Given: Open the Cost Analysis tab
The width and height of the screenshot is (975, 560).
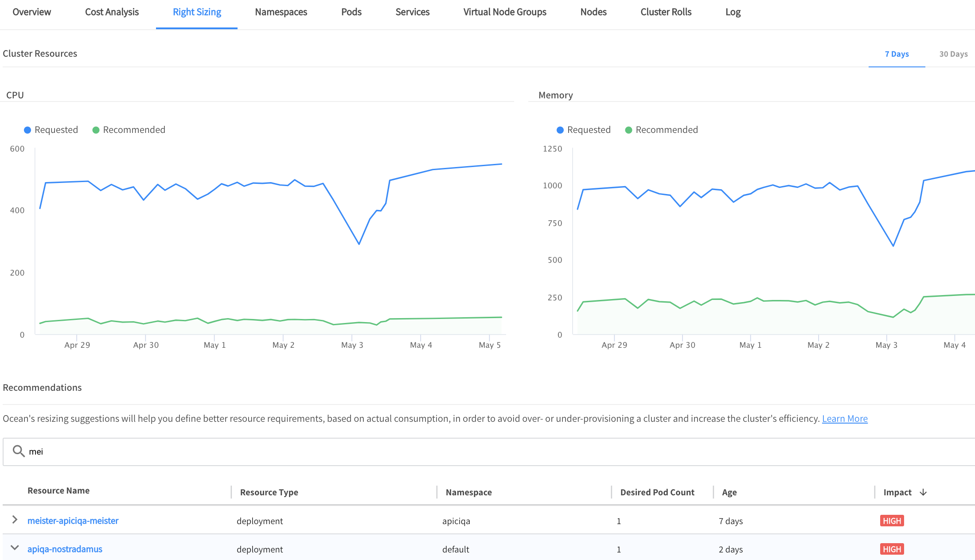Looking at the screenshot, I should (112, 12).
